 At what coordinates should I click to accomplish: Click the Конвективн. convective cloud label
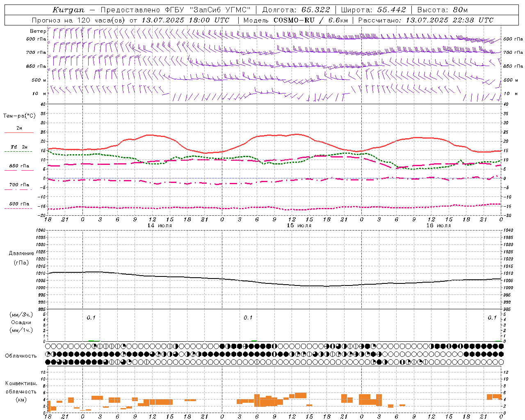tap(21, 383)
